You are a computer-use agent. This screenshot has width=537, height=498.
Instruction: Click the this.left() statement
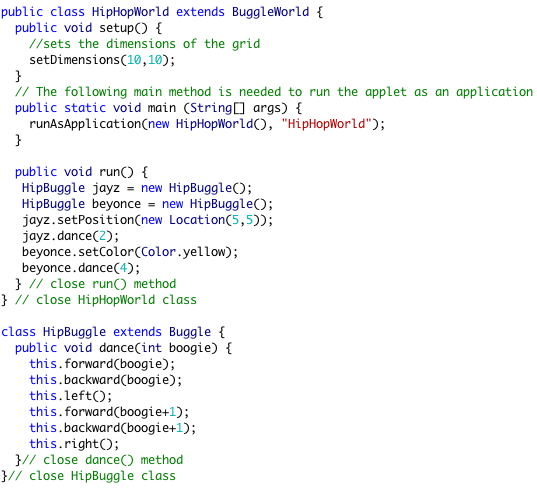(x=71, y=396)
